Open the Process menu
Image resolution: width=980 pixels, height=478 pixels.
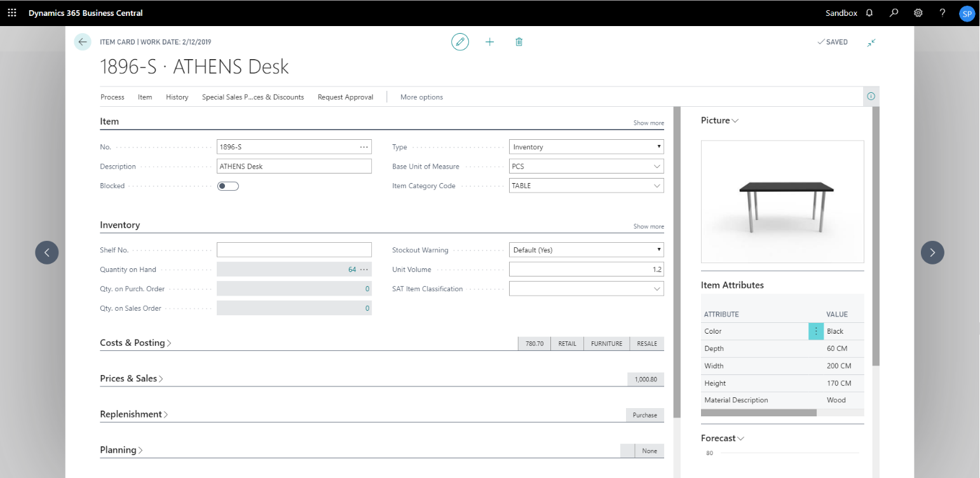click(112, 97)
